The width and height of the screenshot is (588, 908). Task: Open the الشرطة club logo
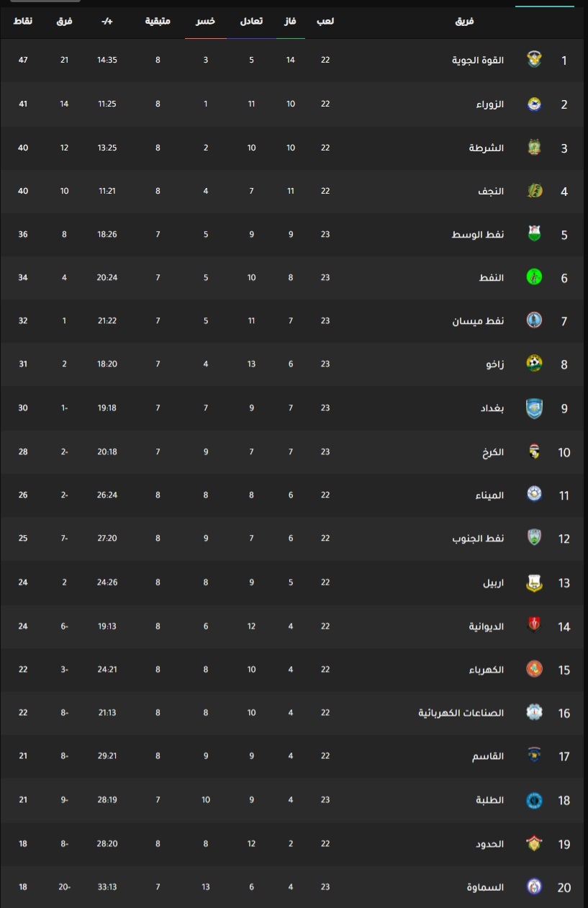click(534, 147)
